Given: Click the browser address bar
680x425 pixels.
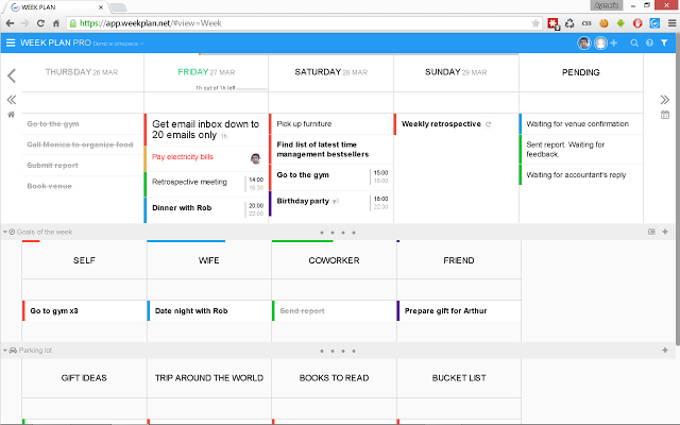Looking at the screenshot, I should [x=304, y=23].
